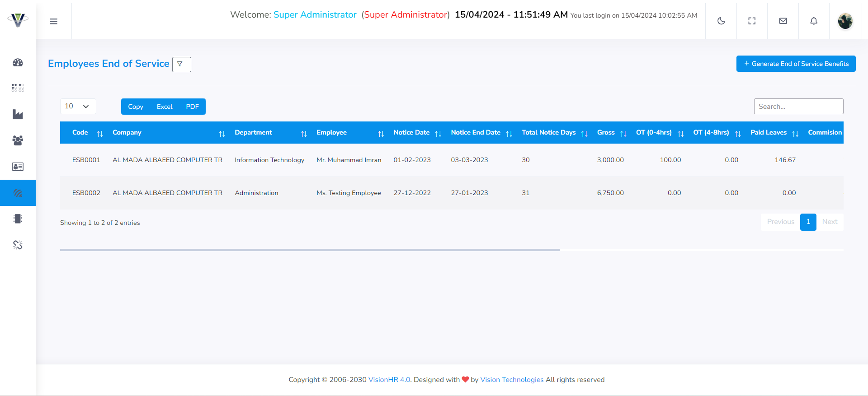The height and width of the screenshot is (396, 868).
Task: Open notifications bell icon
Action: [x=814, y=21]
